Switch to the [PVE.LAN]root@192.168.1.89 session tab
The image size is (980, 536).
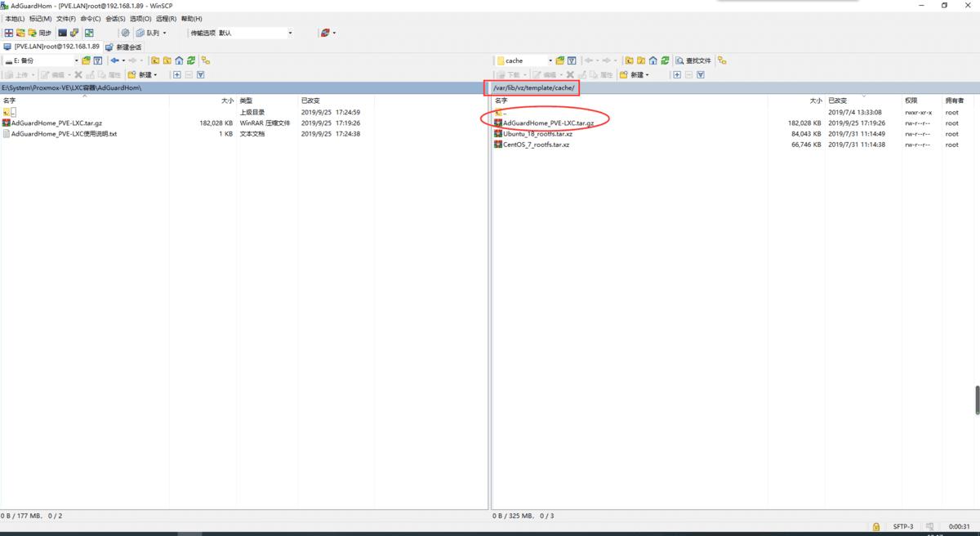click(x=51, y=47)
